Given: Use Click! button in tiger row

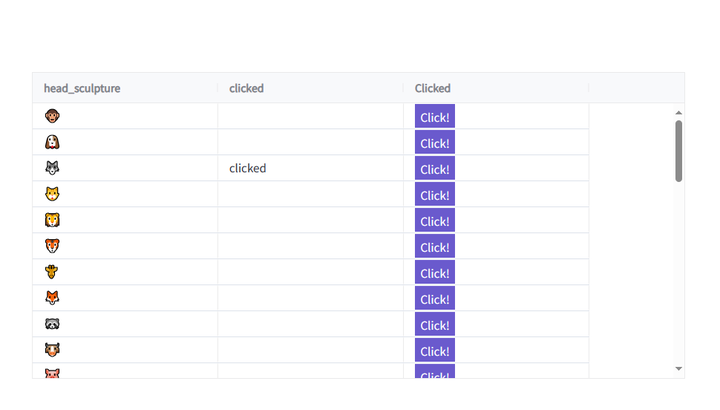Looking at the screenshot, I should tap(435, 247).
